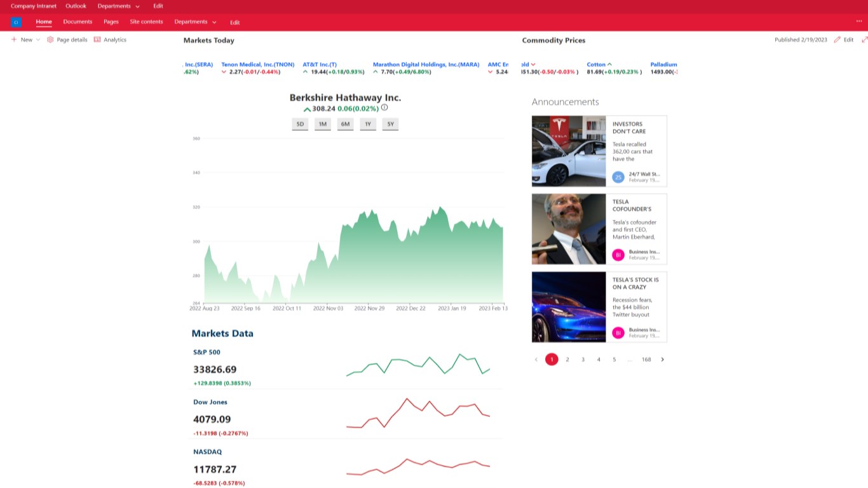Open Palladium commodity link
This screenshot has height=488, width=868.
664,65
